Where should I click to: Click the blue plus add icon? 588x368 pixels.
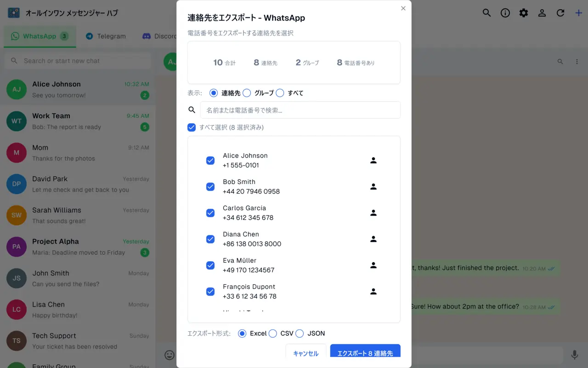(579, 13)
